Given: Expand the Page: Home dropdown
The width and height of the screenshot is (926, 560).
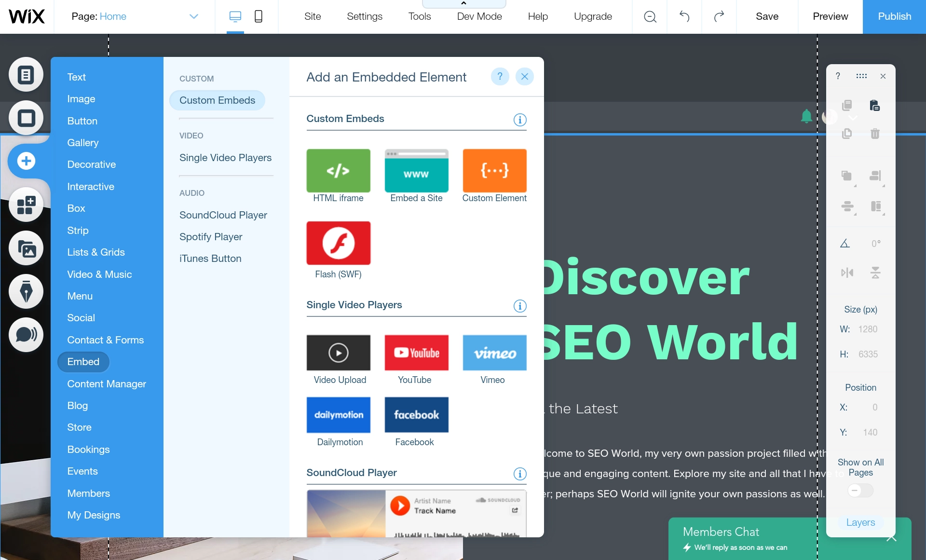Looking at the screenshot, I should pos(193,16).
